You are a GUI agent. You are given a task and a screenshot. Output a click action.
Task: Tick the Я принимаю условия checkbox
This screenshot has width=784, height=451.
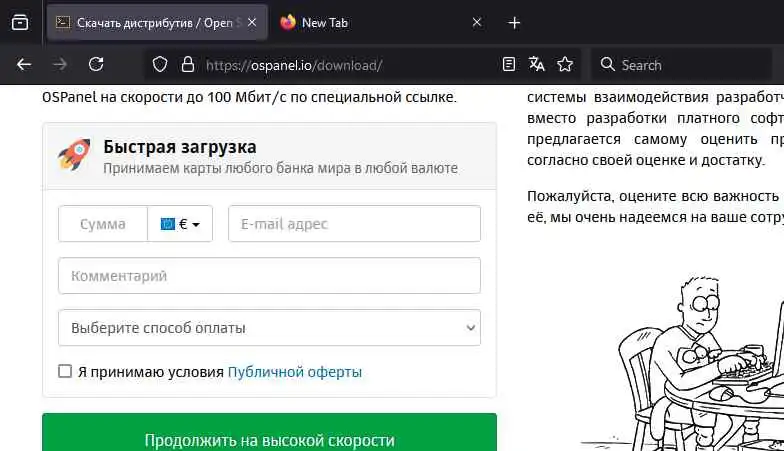coord(65,371)
